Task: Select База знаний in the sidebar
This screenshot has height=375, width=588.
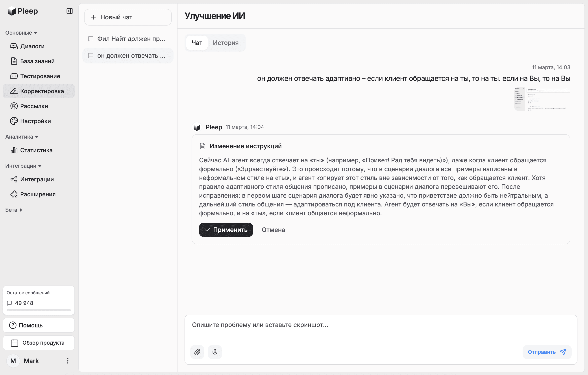Action: [37, 61]
